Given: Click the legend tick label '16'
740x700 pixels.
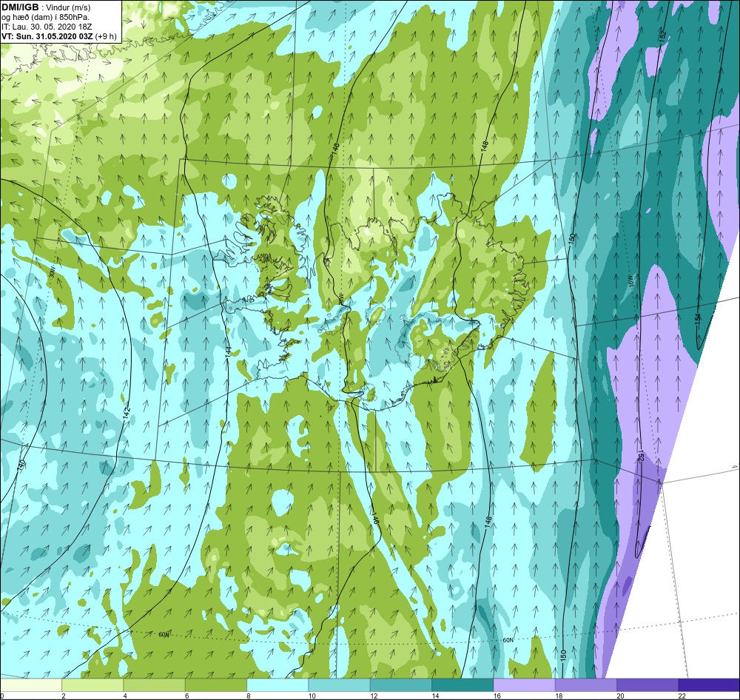Looking at the screenshot, I should [x=497, y=696].
